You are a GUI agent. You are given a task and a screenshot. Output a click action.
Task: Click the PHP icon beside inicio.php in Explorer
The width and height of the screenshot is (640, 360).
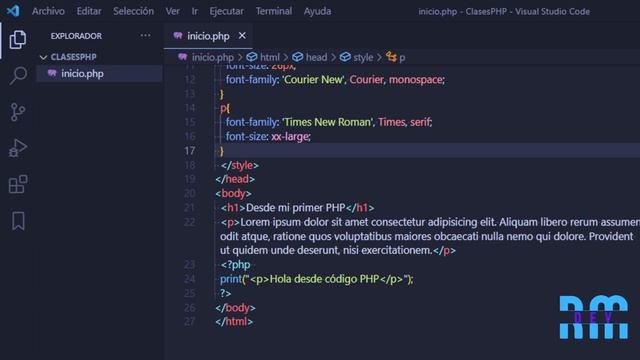coord(52,73)
